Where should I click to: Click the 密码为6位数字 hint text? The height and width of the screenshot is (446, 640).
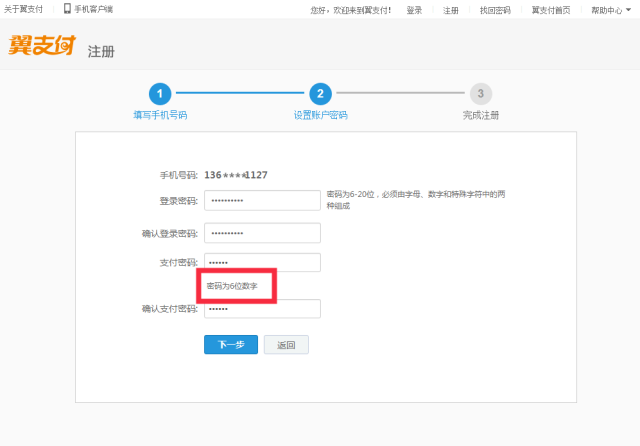[232, 286]
